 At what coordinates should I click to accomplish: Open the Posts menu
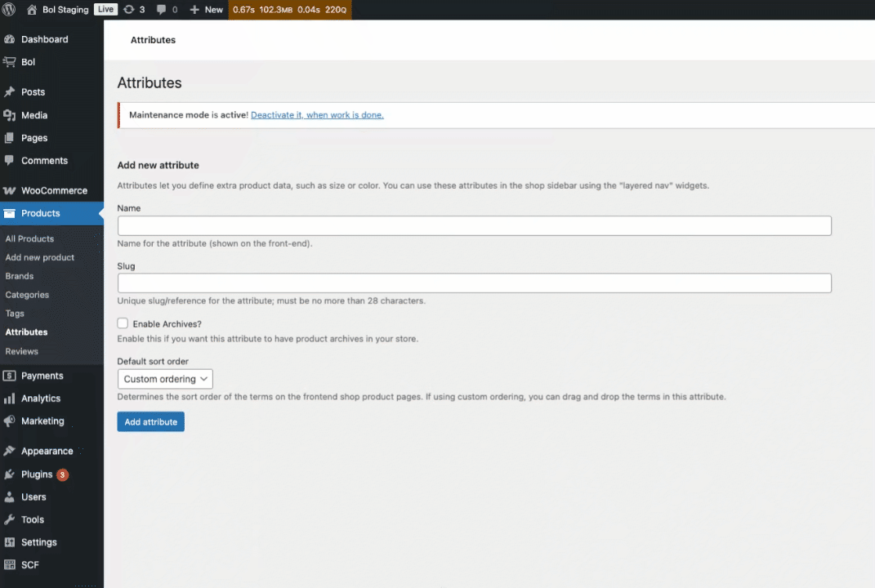(33, 92)
